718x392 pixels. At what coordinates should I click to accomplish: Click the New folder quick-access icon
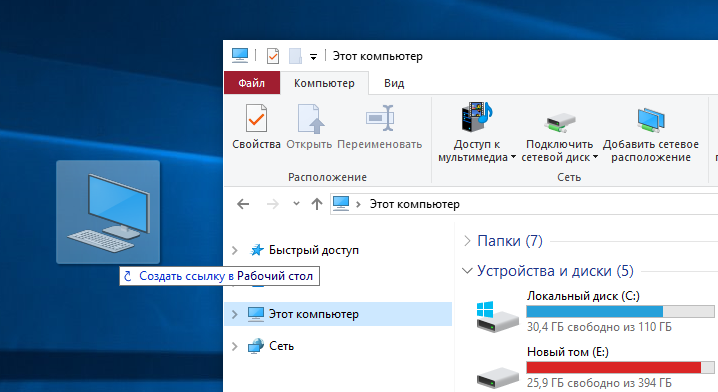pyautogui.click(x=295, y=56)
